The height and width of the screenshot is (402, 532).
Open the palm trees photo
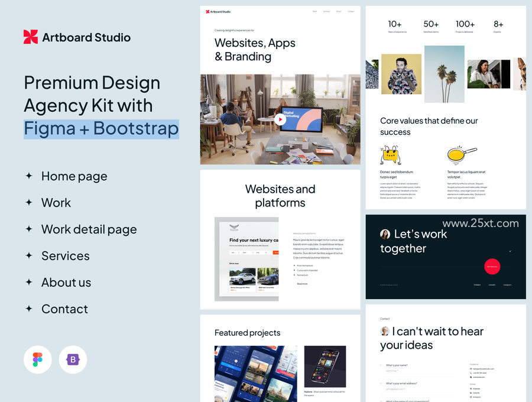[x=444, y=74]
